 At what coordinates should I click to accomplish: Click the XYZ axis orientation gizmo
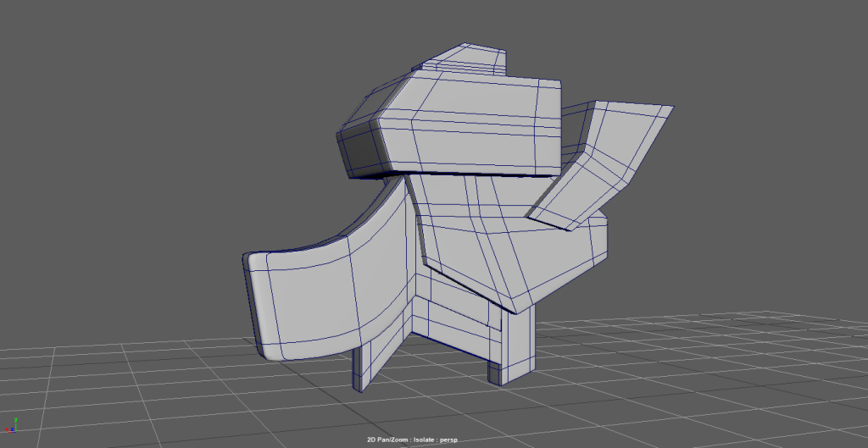point(11,425)
